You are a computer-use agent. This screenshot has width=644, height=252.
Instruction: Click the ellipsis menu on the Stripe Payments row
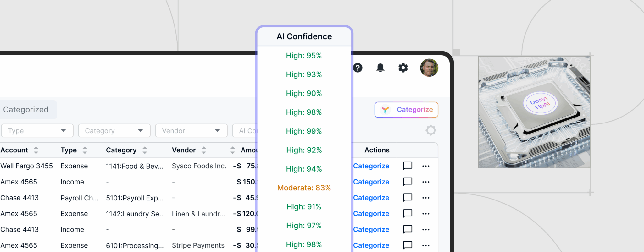(426, 245)
